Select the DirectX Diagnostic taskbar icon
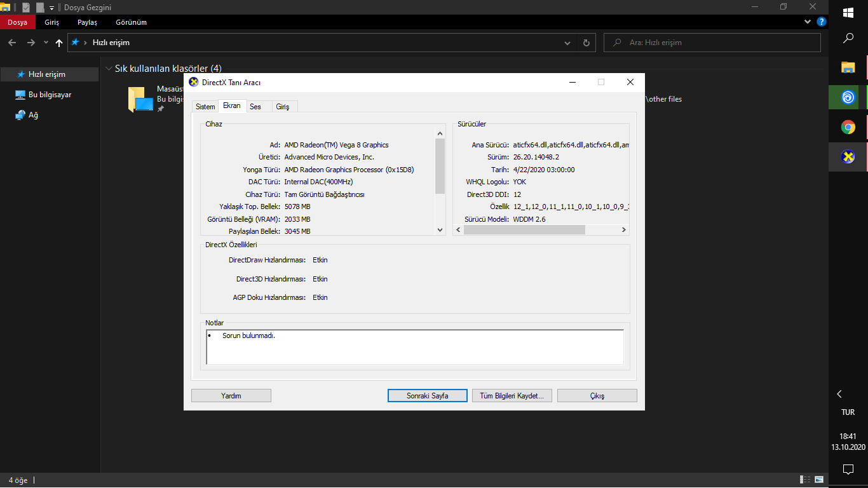The width and height of the screenshot is (868, 488). pos(848,157)
